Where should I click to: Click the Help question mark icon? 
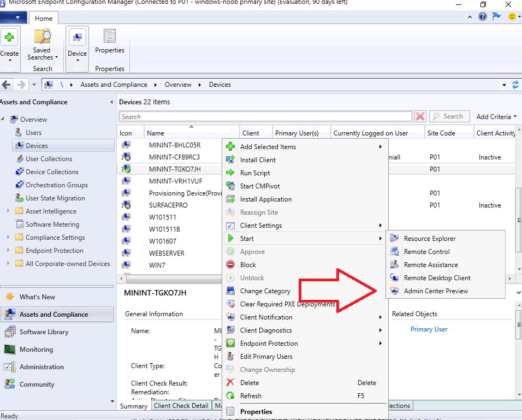[482, 16]
